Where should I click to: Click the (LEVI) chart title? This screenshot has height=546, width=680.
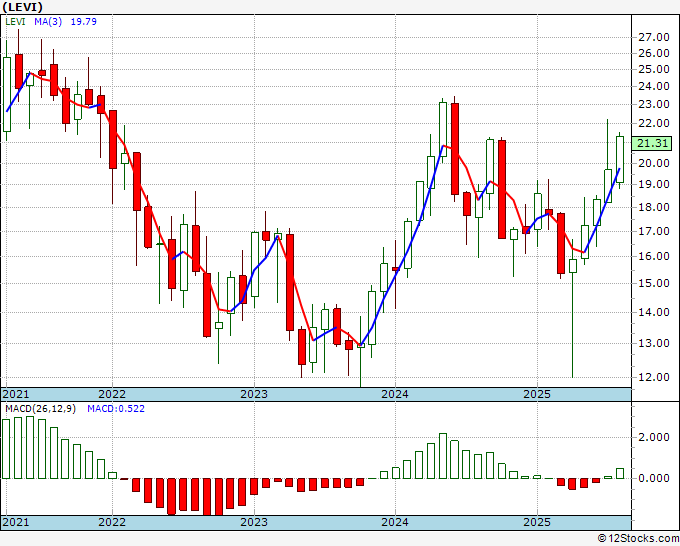(x=23, y=7)
